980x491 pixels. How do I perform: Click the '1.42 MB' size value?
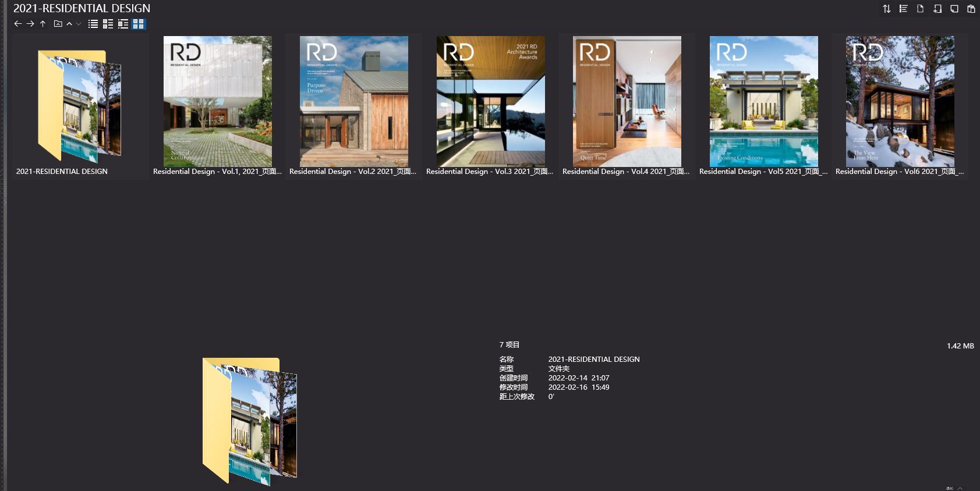pyautogui.click(x=960, y=346)
